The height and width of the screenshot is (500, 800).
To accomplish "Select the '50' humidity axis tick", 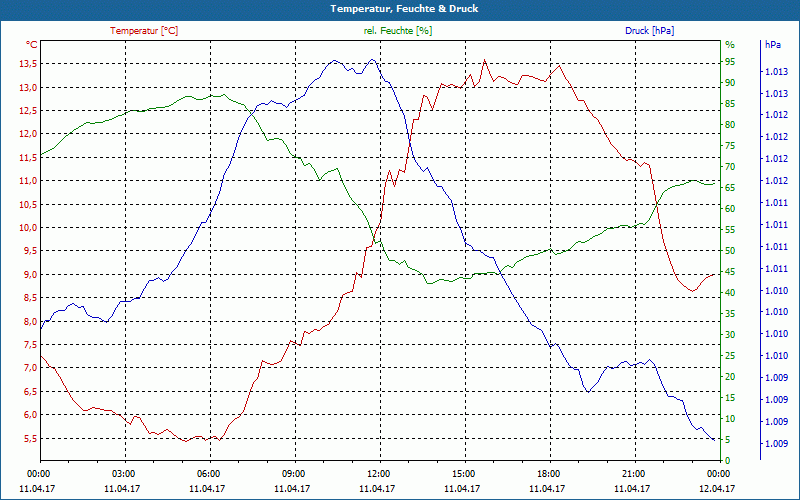I will point(730,251).
